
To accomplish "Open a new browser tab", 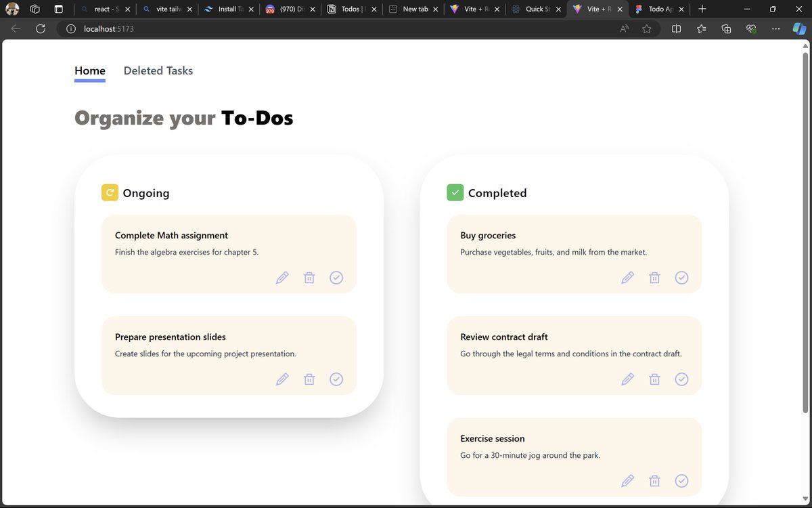I will point(702,9).
